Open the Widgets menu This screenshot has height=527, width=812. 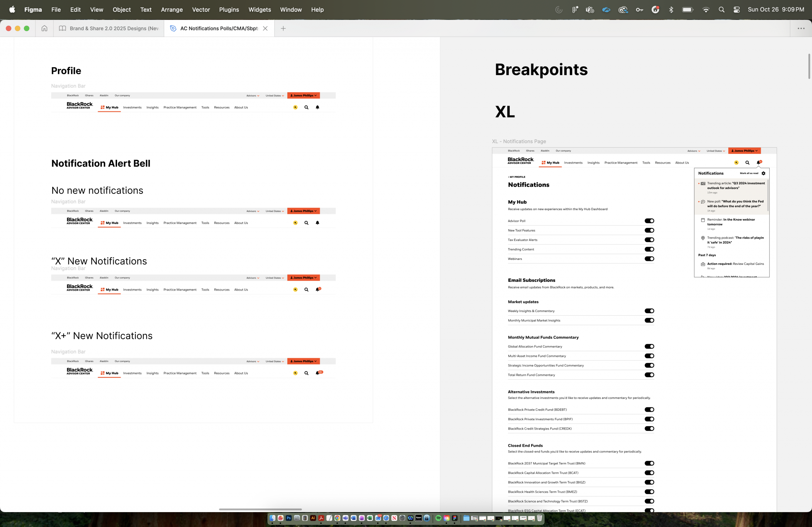(x=260, y=10)
